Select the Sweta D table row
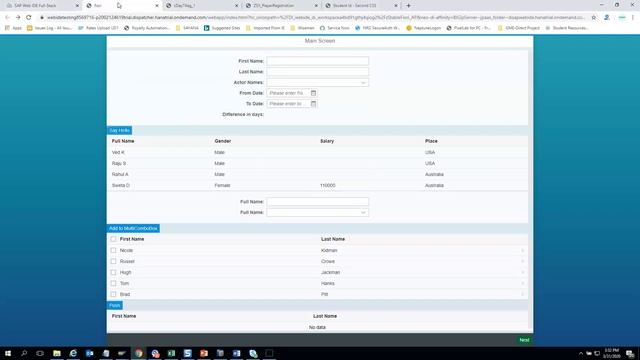 tap(318, 185)
